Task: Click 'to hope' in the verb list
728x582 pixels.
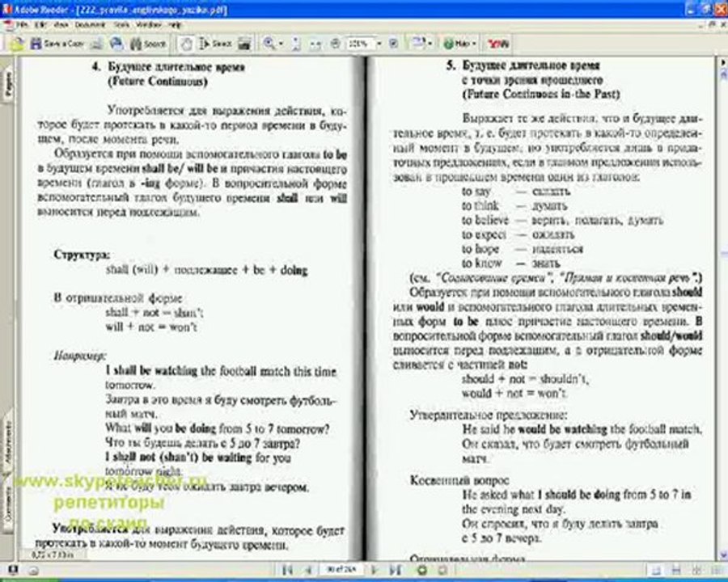Action: (x=480, y=249)
